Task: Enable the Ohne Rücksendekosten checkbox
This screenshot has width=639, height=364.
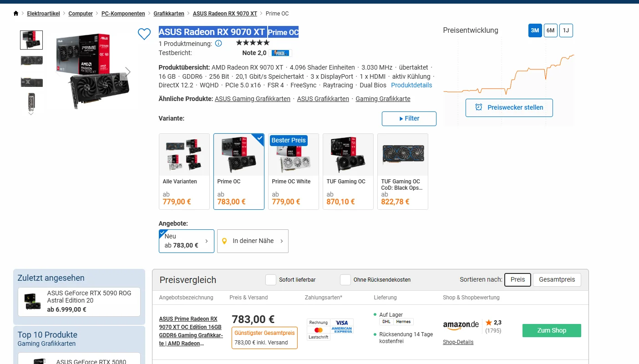Action: [x=345, y=280]
